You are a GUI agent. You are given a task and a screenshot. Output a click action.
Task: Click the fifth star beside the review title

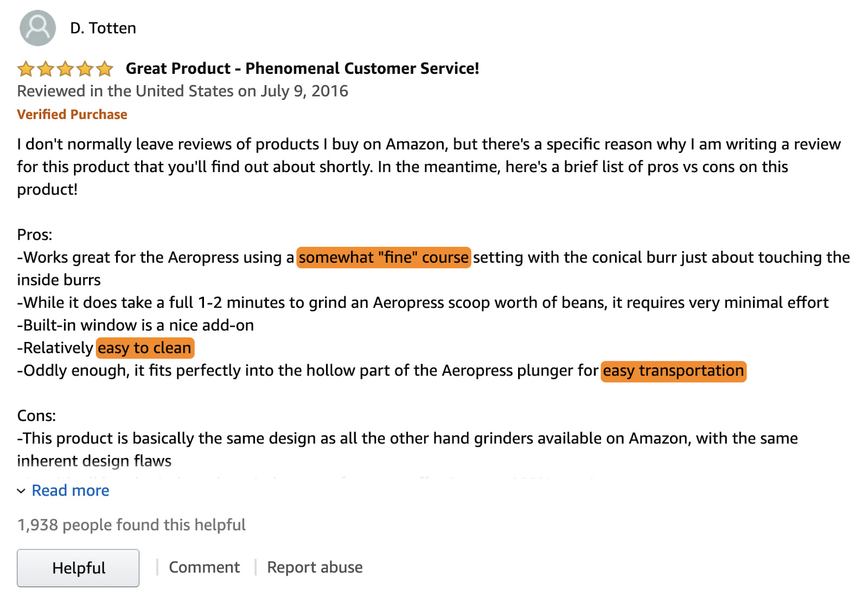[x=106, y=68]
